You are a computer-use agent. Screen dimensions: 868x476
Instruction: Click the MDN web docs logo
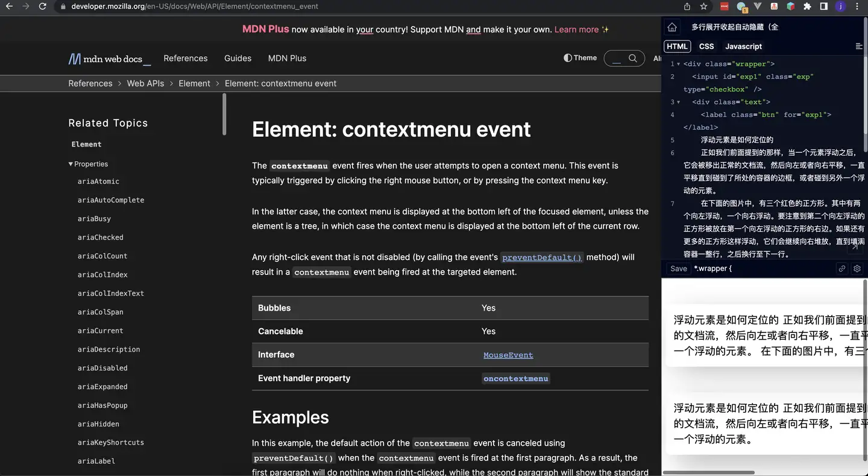coord(109,59)
